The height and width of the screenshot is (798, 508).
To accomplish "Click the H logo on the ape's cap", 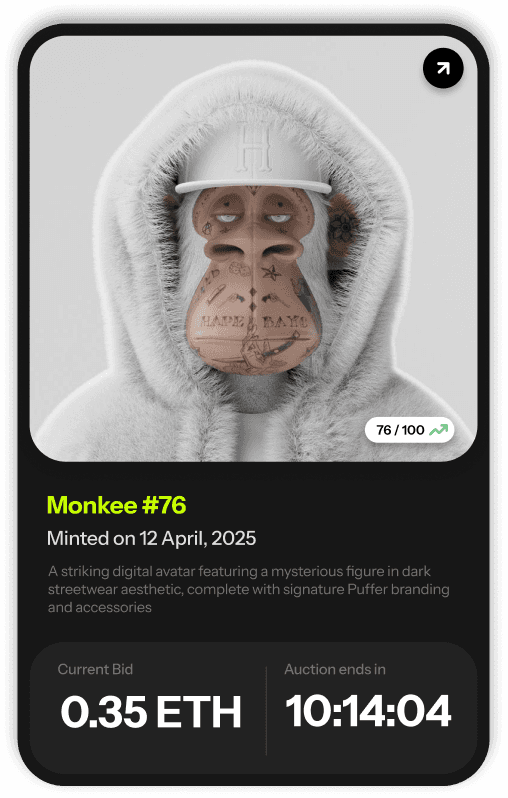I will click(x=254, y=148).
